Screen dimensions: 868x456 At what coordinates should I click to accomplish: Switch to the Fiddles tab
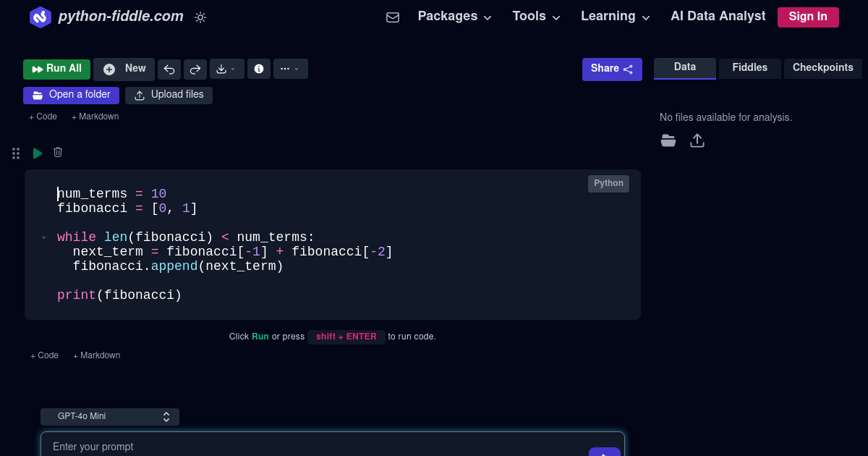(749, 67)
